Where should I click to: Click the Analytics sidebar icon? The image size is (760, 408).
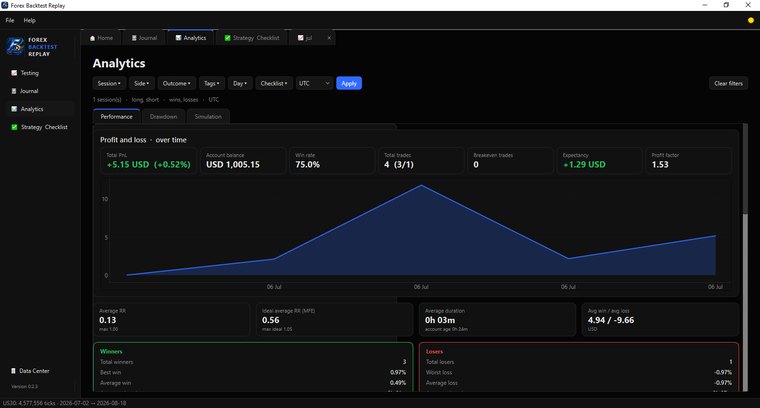[x=14, y=109]
